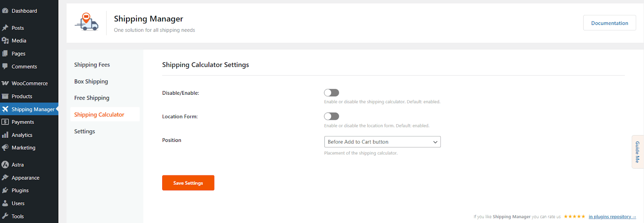This screenshot has width=644, height=223.
Task: Click the Comments bubble icon
Action: point(5,67)
